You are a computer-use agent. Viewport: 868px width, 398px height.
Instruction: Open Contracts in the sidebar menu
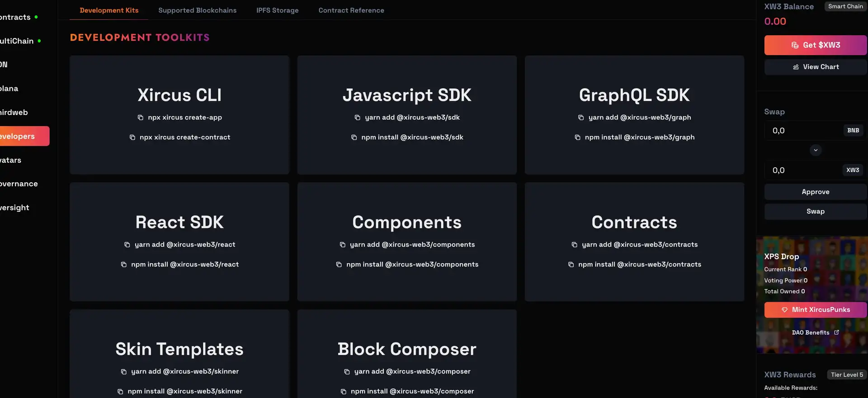[x=16, y=17]
